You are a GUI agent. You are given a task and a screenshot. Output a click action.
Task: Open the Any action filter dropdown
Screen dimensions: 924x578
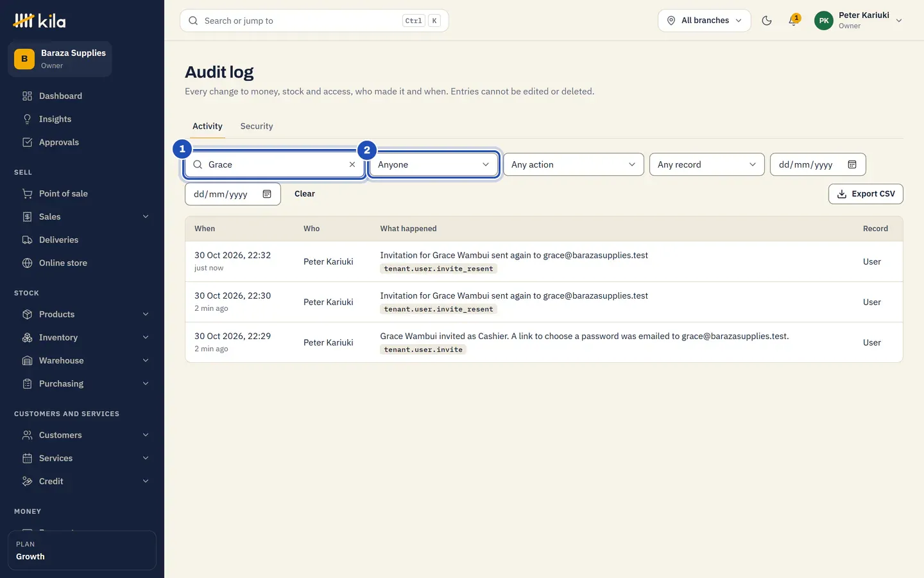tap(574, 164)
